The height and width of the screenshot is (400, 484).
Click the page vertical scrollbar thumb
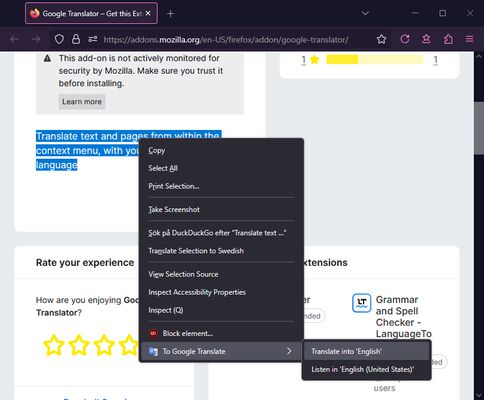tap(479, 128)
